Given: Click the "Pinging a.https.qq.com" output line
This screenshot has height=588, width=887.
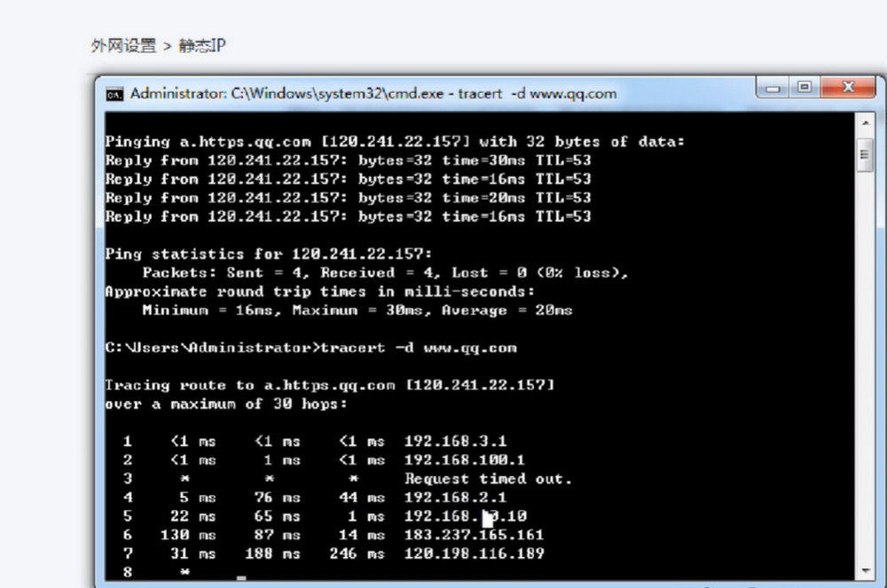Looking at the screenshot, I should point(395,142).
